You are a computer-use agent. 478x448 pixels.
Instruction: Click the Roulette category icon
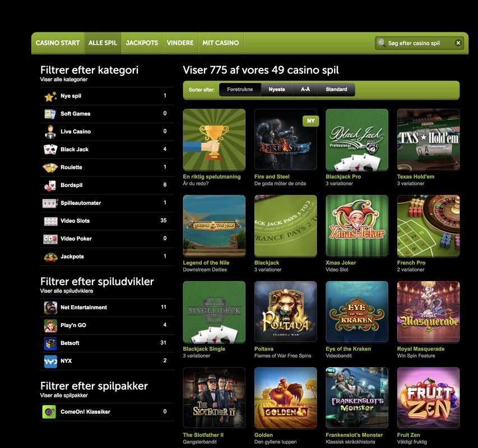click(x=50, y=167)
